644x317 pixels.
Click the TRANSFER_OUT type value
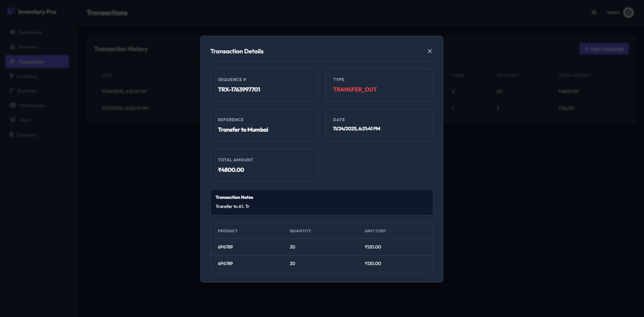(355, 89)
